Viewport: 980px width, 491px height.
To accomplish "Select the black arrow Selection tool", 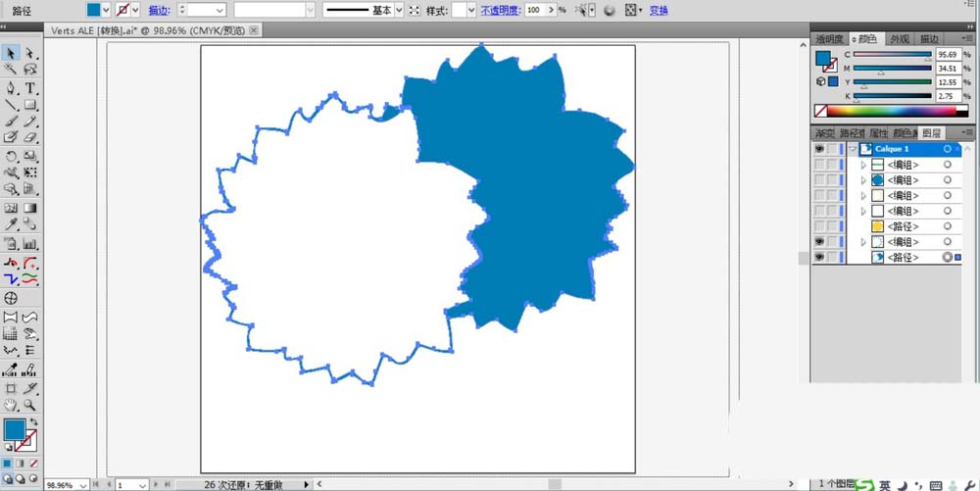I will click(11, 53).
